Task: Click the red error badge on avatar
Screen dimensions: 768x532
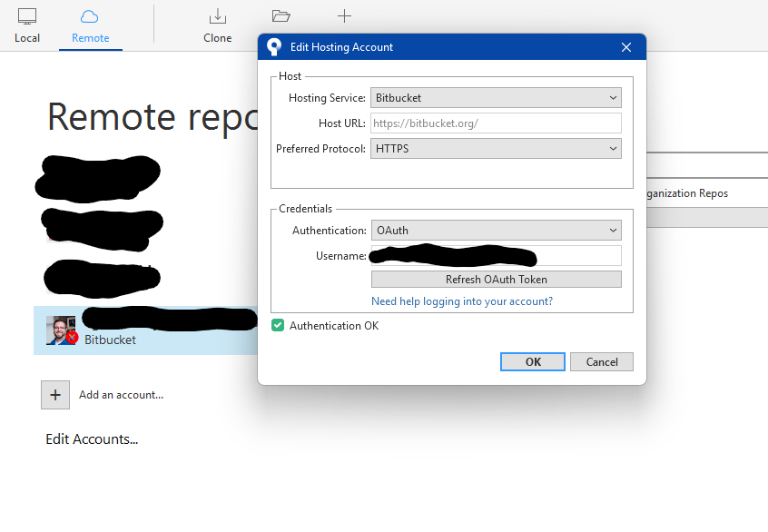Action: pos(72,338)
